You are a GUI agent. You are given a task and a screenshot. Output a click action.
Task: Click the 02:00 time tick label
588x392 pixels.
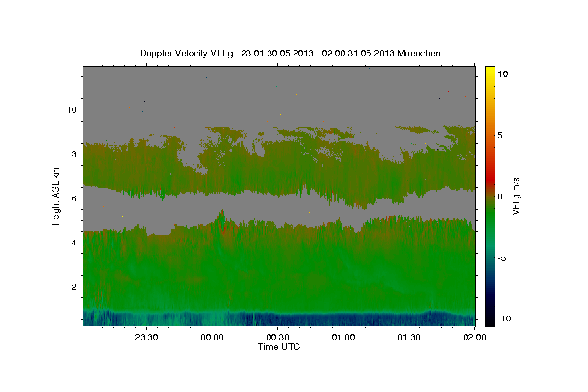click(475, 337)
